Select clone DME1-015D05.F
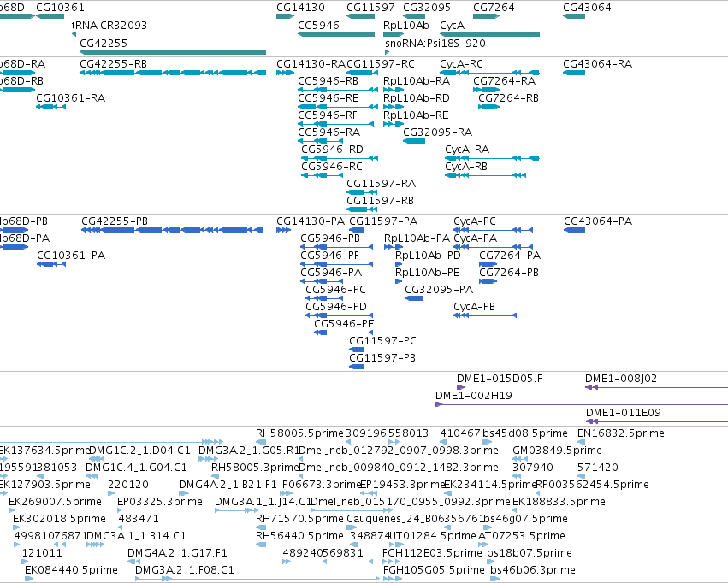The height and width of the screenshot is (583, 728). 500,379
